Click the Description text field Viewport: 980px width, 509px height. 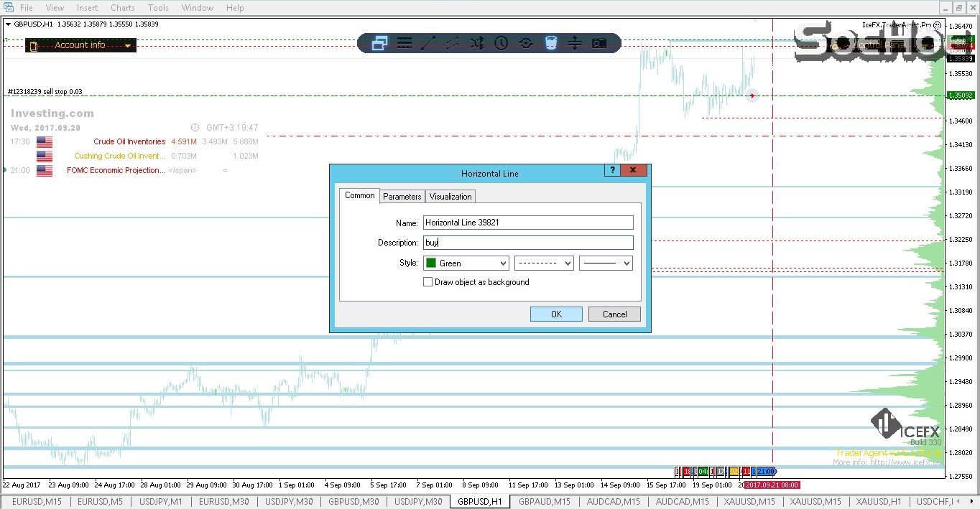(x=528, y=243)
